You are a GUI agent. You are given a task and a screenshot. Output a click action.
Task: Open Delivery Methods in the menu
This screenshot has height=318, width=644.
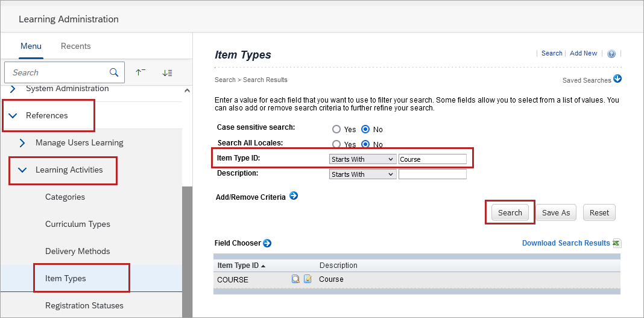[78, 251]
